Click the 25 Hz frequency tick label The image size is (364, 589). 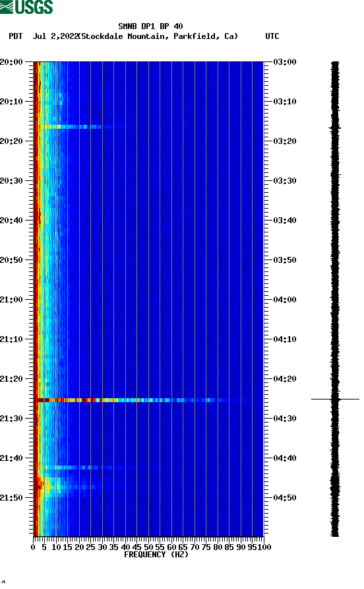90,547
